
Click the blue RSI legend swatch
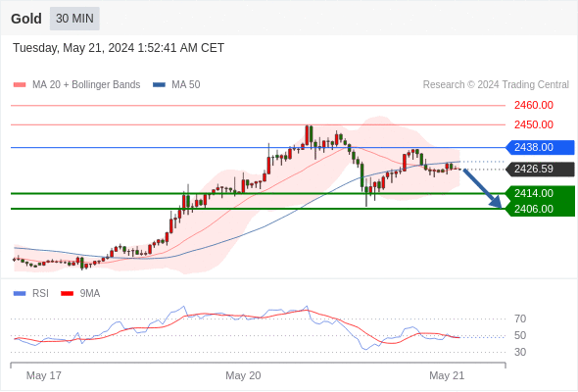click(20, 294)
